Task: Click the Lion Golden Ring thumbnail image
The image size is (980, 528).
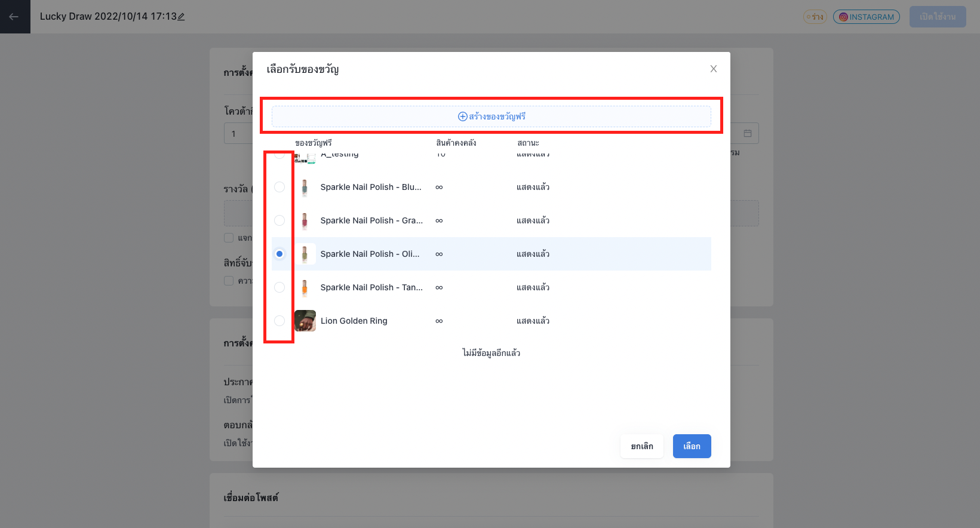Action: tap(305, 321)
